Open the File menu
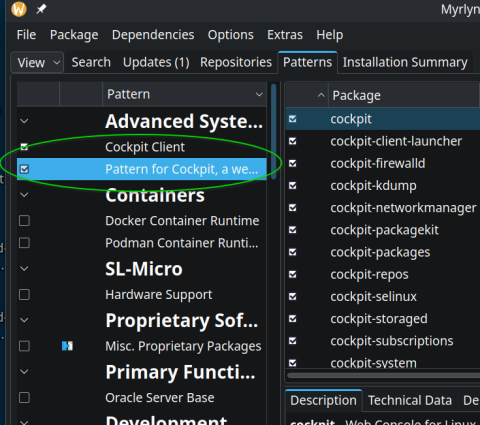This screenshot has height=425, width=480. click(x=26, y=35)
